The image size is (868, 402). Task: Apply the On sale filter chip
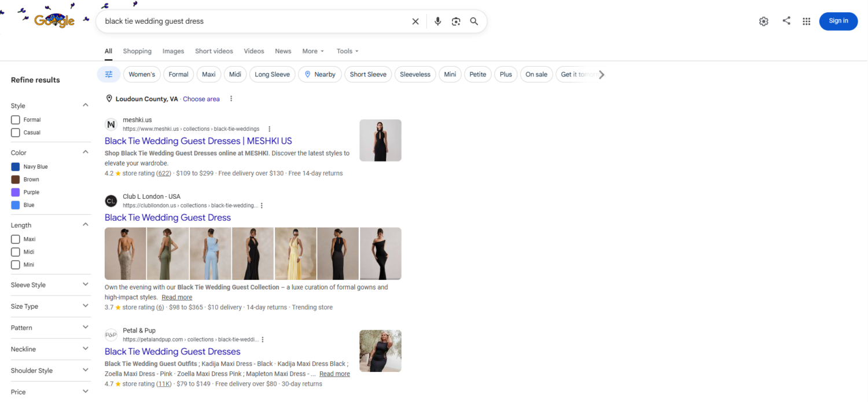[x=536, y=74]
